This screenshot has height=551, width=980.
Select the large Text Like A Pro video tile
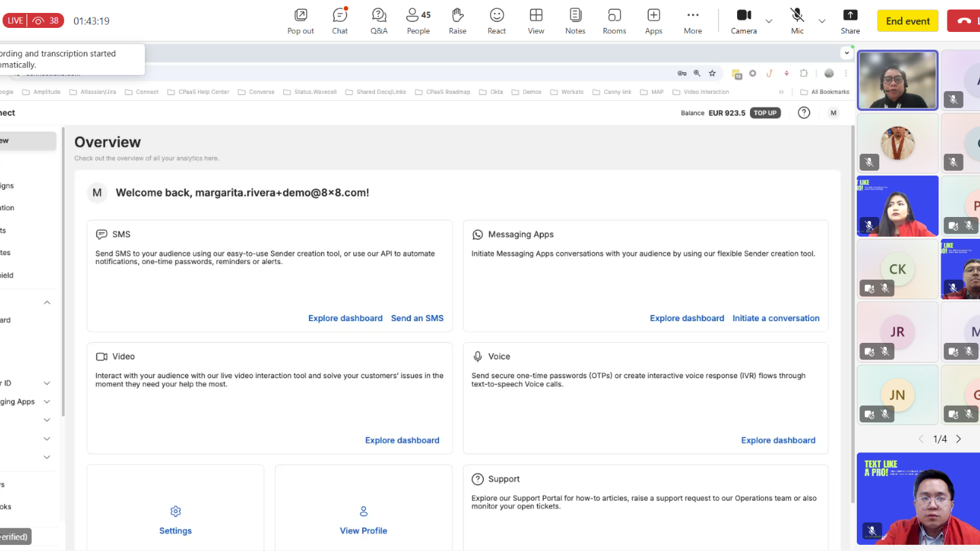918,499
